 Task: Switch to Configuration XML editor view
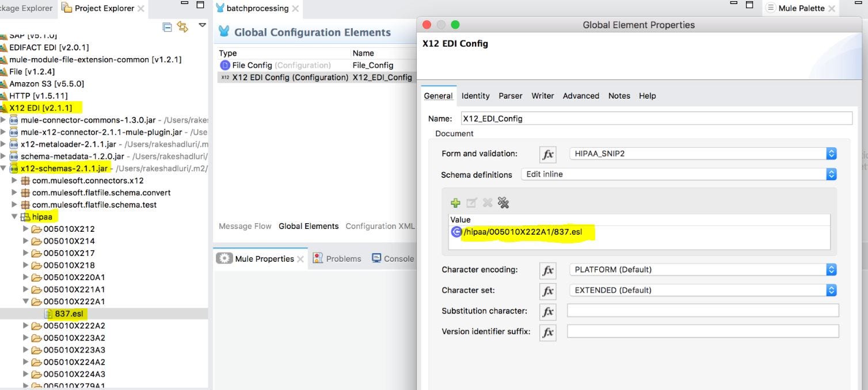380,226
